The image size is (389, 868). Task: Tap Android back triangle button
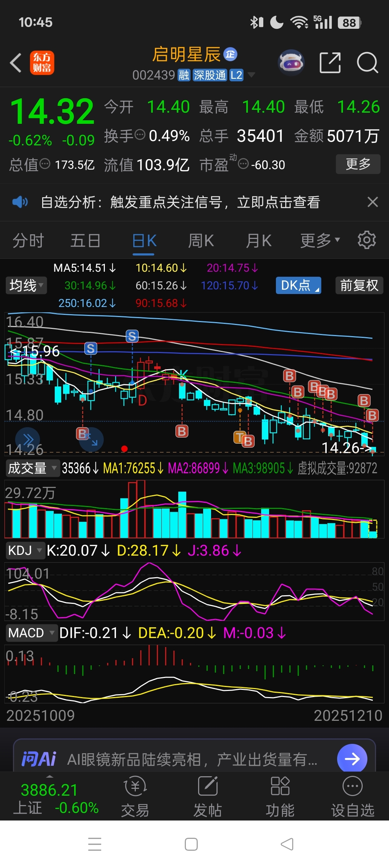point(287,844)
